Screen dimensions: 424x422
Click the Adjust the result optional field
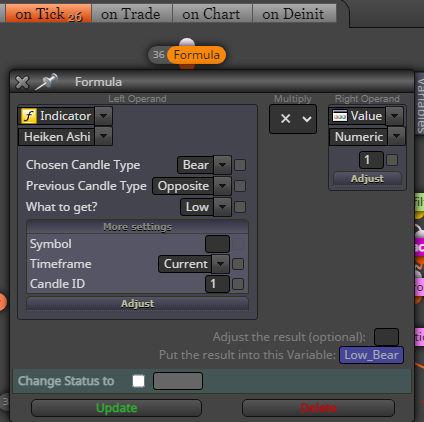tap(386, 337)
